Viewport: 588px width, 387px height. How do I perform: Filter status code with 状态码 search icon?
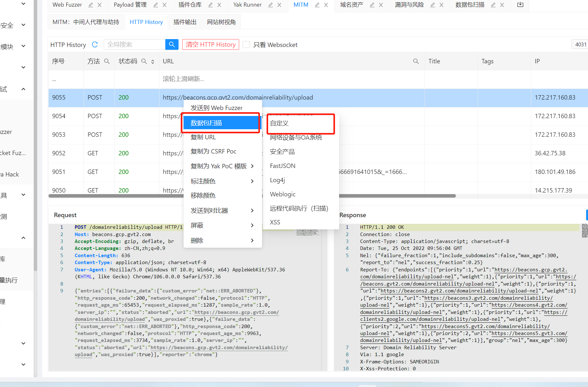[x=144, y=61]
